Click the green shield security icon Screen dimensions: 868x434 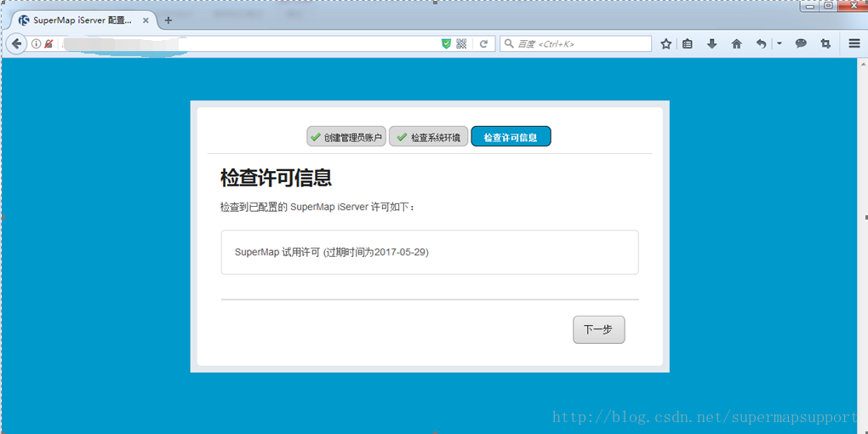(446, 43)
